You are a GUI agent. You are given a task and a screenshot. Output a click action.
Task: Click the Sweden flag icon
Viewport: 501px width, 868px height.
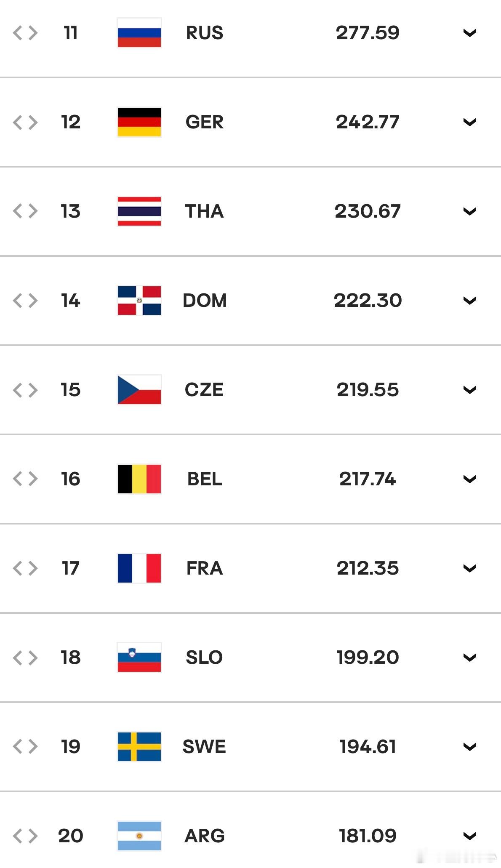[x=139, y=747]
